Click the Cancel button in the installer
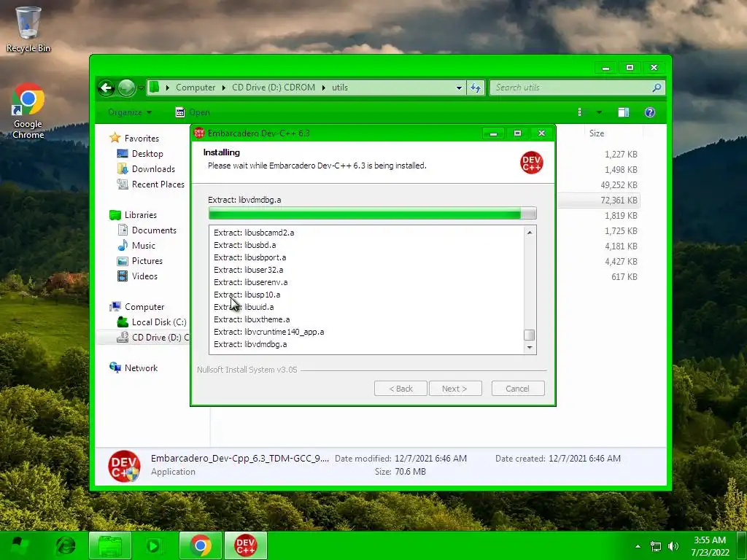The width and height of the screenshot is (747, 560). point(517,389)
